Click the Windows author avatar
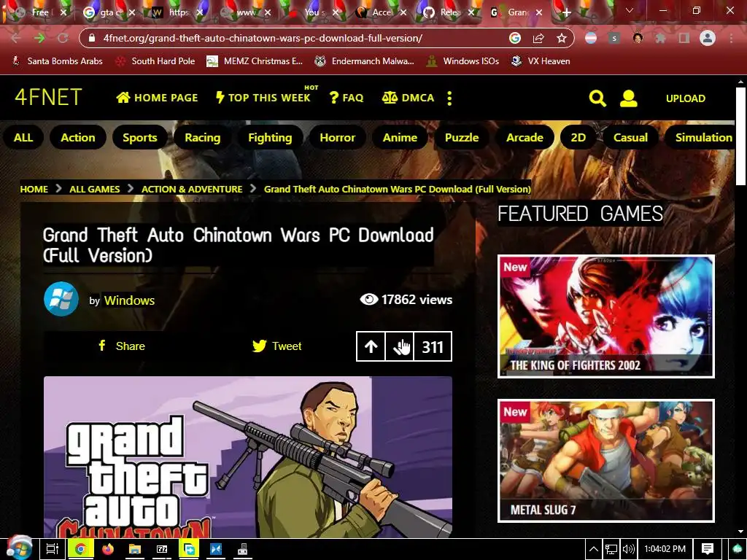The height and width of the screenshot is (560, 747). coord(61,299)
